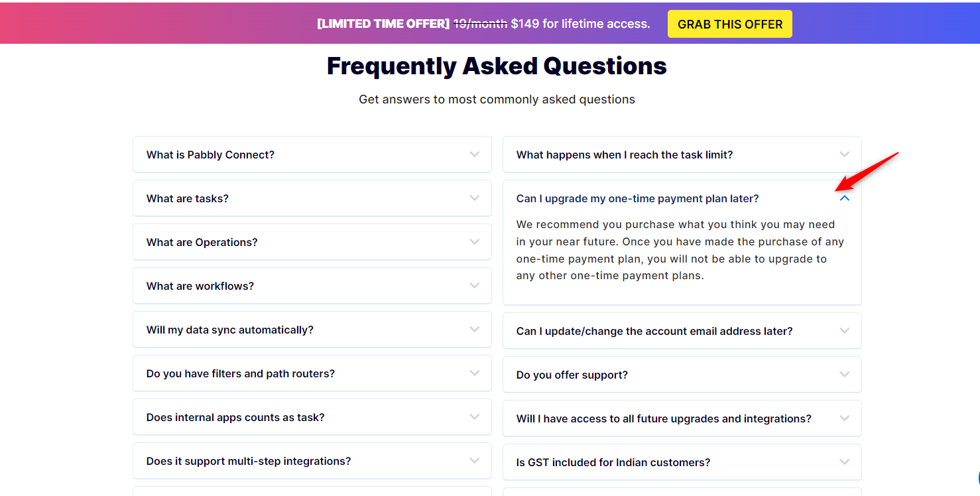
Task: Collapse the one-time payment plan upgrade answer
Action: click(x=845, y=198)
